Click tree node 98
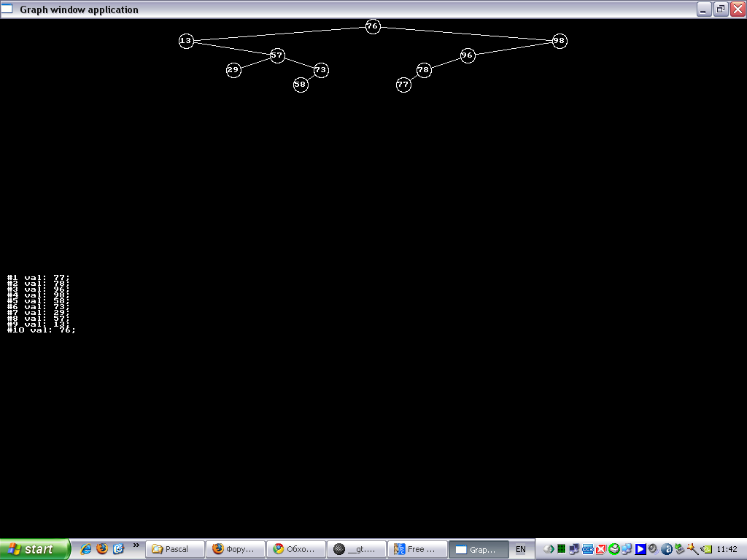This screenshot has width=747, height=560. click(x=560, y=41)
